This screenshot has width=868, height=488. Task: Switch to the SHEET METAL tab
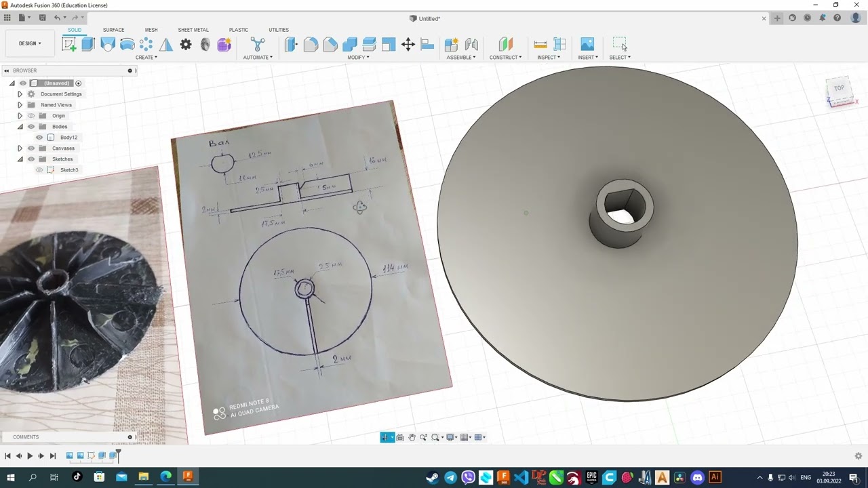193,30
